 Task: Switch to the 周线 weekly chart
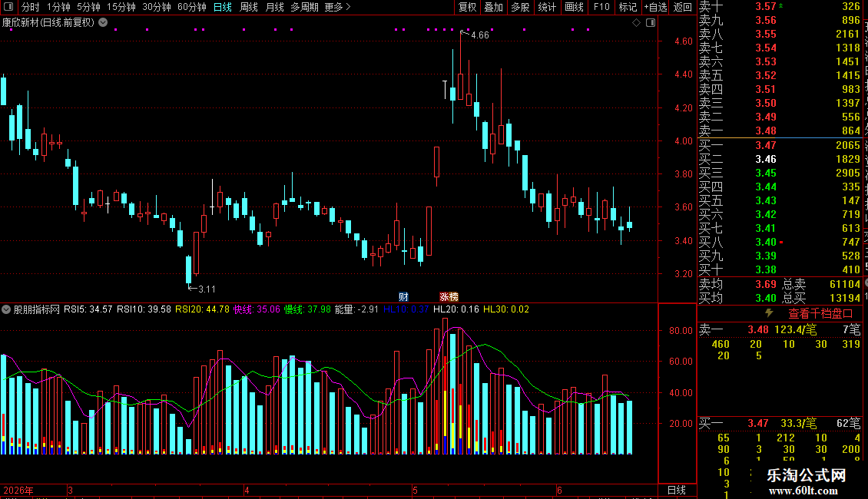point(249,7)
